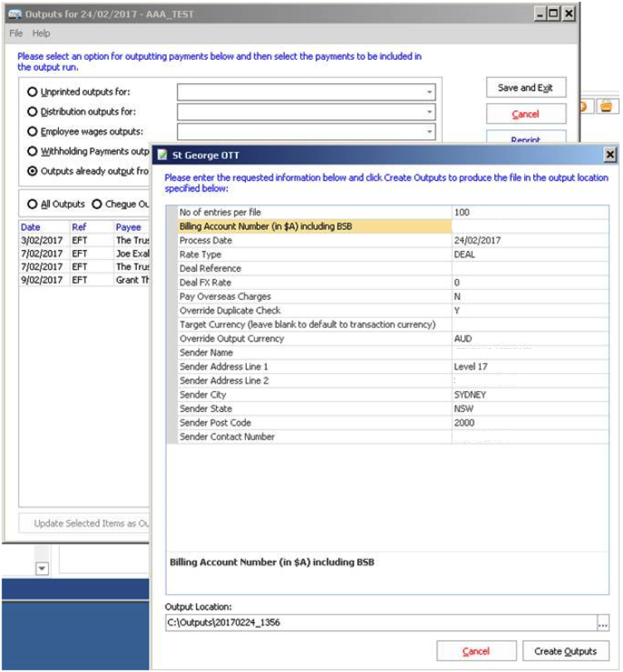Screen dimensions: 623x672
Task: Click Cancel in the St George OTT dialog
Action: [x=476, y=651]
